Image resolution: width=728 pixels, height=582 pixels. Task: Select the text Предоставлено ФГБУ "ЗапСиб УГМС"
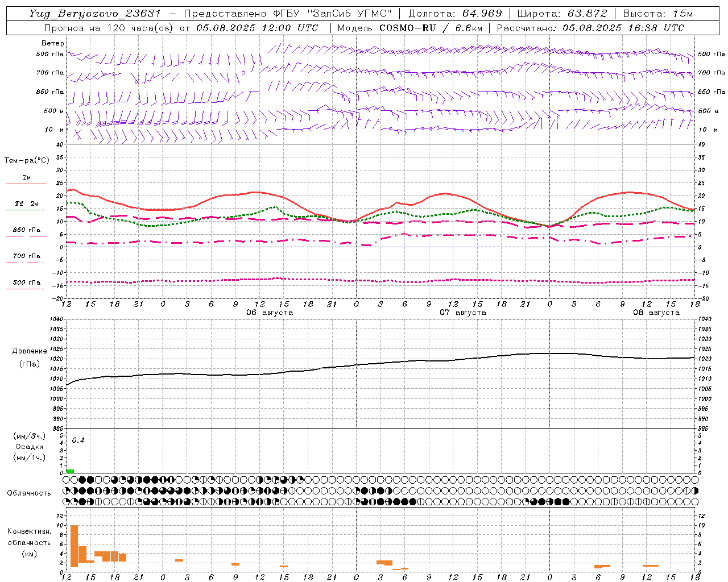click(x=288, y=14)
